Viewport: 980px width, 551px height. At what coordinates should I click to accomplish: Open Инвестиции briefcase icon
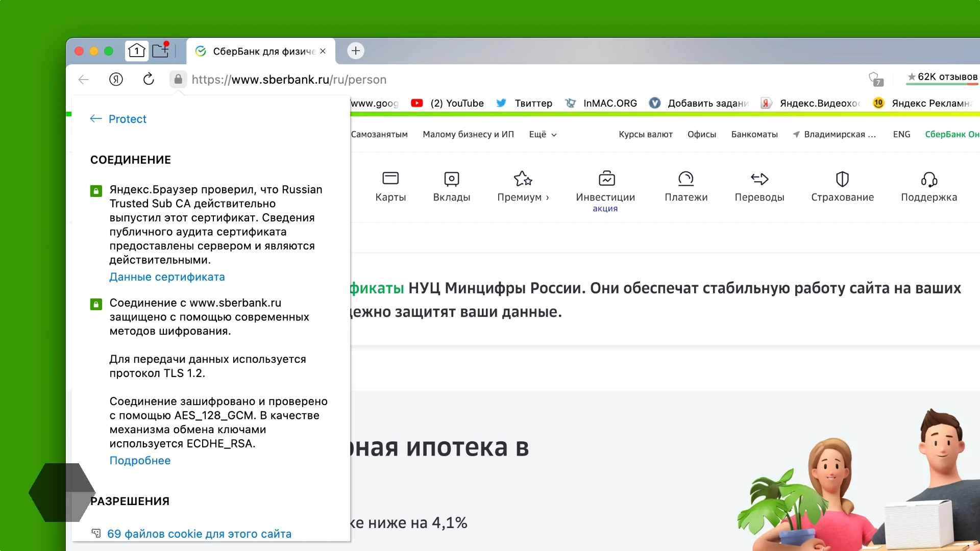(607, 179)
